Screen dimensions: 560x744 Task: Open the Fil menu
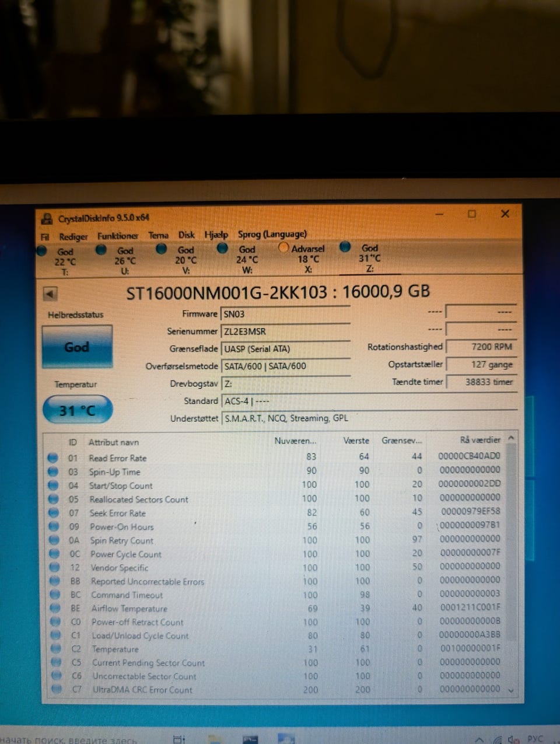(x=45, y=236)
